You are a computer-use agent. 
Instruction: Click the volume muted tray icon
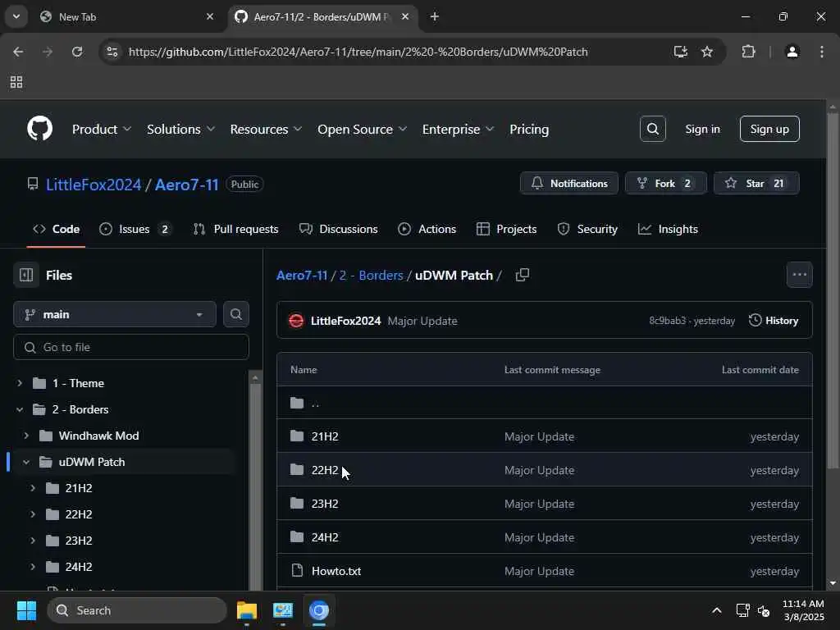coord(764,610)
